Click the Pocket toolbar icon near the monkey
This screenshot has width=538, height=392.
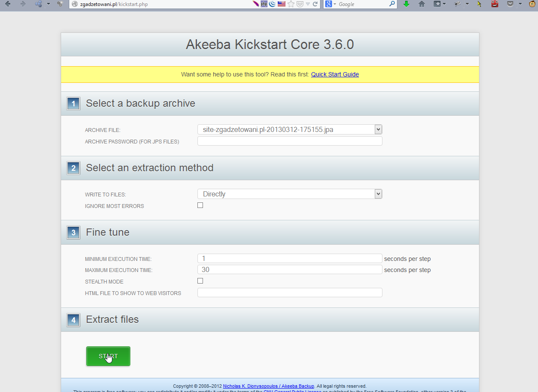(510, 4)
